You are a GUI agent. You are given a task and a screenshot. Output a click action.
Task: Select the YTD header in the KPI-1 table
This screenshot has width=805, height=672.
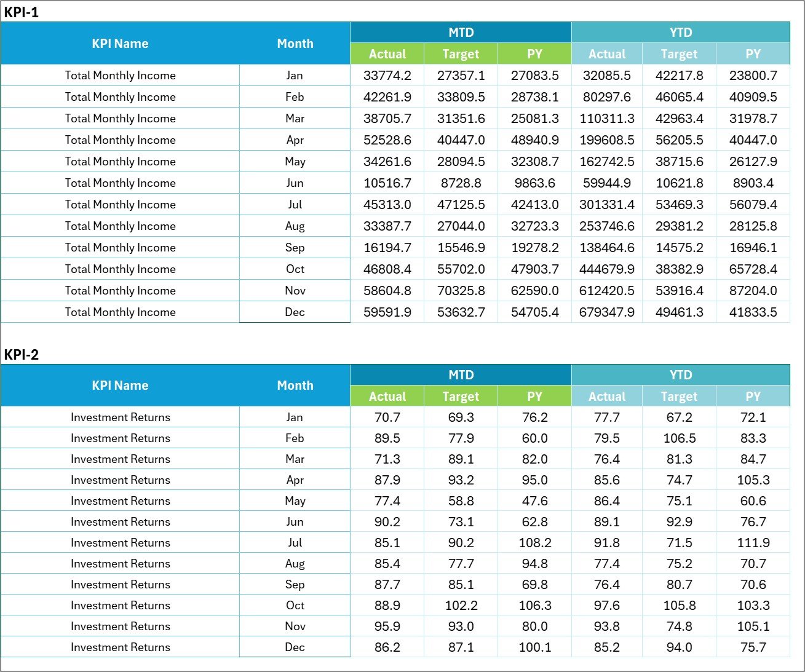click(x=680, y=32)
